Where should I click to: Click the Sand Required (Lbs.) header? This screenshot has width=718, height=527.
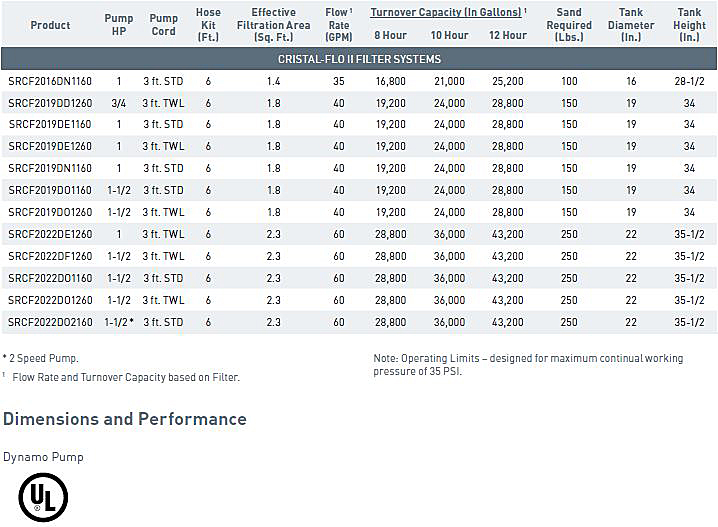tap(569, 25)
